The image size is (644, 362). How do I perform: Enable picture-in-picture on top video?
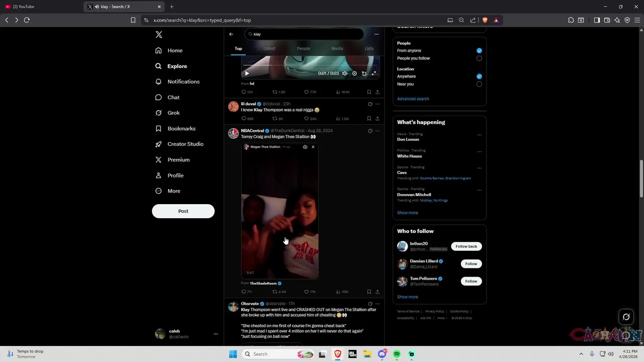[364, 73]
